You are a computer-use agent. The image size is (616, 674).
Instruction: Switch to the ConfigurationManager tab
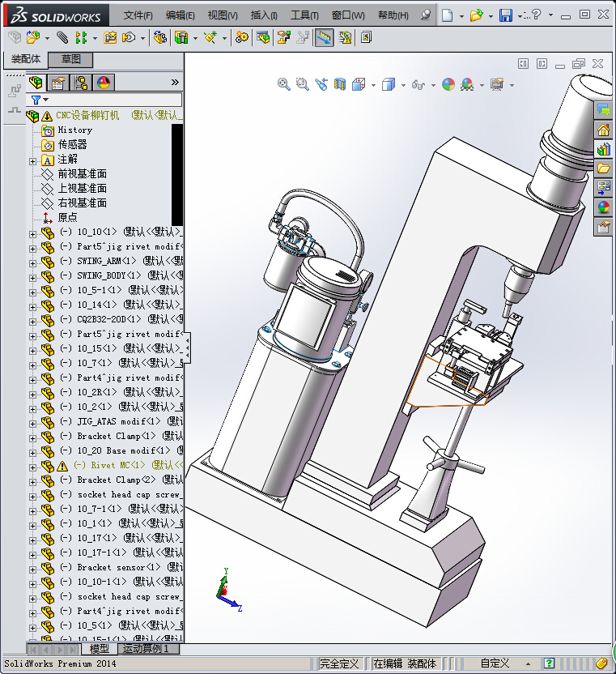pyautogui.click(x=81, y=82)
